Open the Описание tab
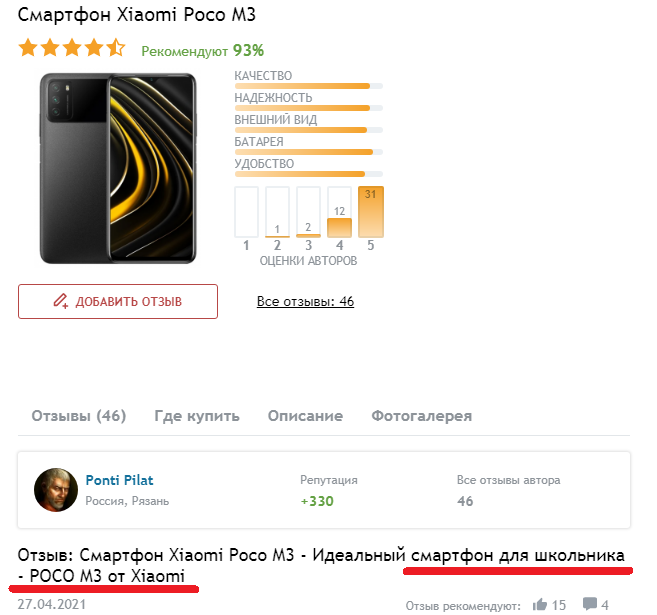This screenshot has width=657, height=615. tap(305, 416)
